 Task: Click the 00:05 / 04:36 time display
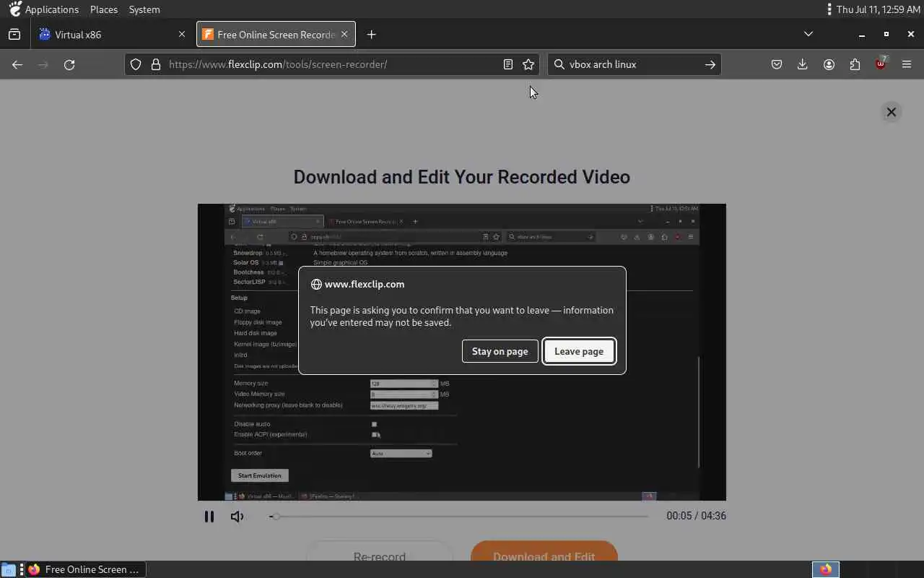tap(696, 516)
